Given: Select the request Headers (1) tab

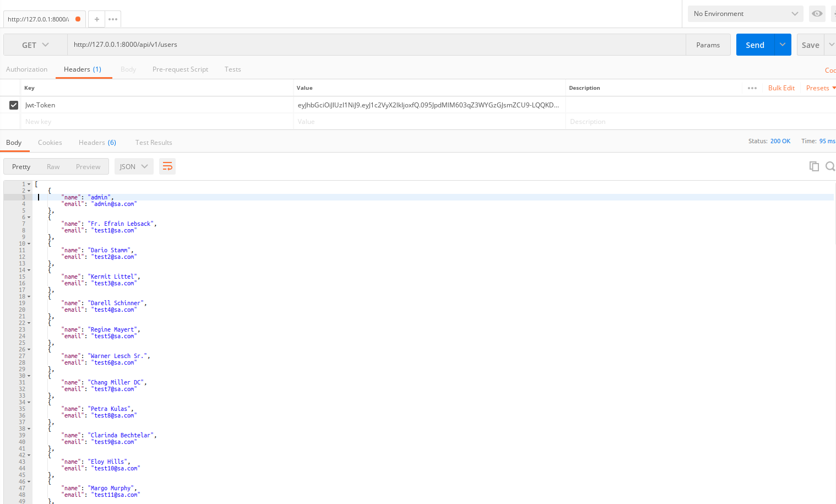Looking at the screenshot, I should tap(83, 69).
